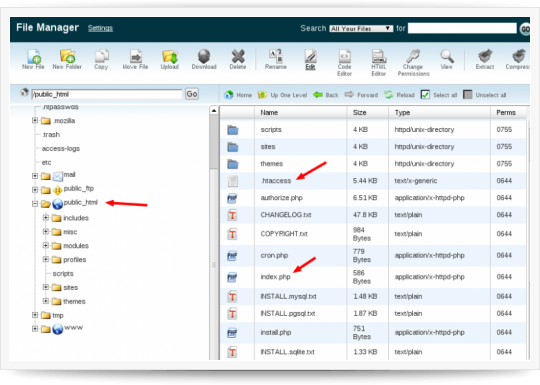Image resolution: width=540 pixels, height=385 pixels.
Task: Open the HTML Editor tool
Action: click(378, 56)
